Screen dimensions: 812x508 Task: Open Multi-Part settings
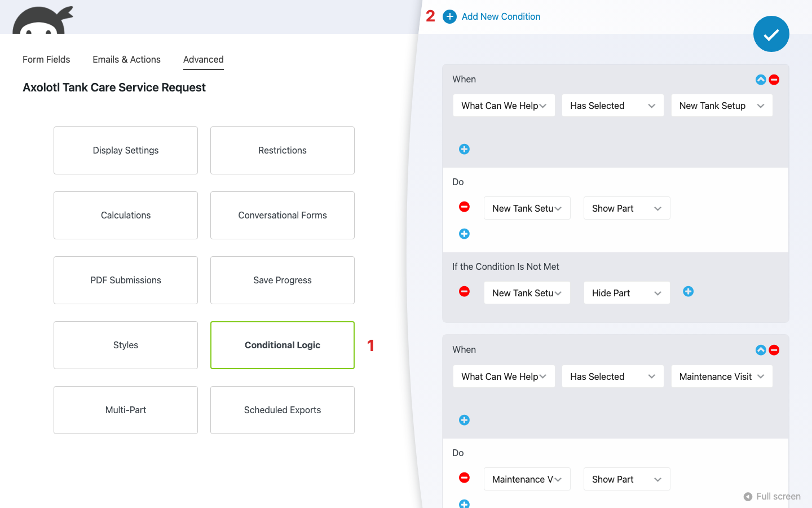tap(126, 410)
